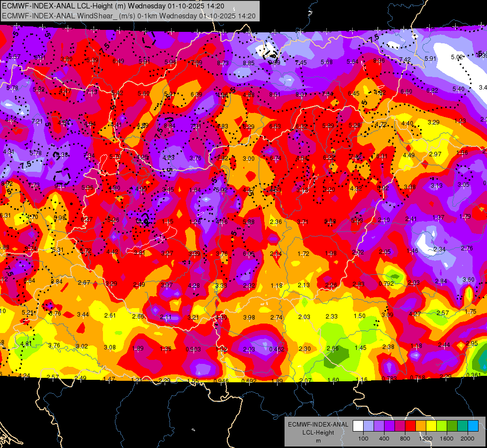Screen dimensions: 487x448
Task: Click the legend tick label 100
Action: coord(363,439)
